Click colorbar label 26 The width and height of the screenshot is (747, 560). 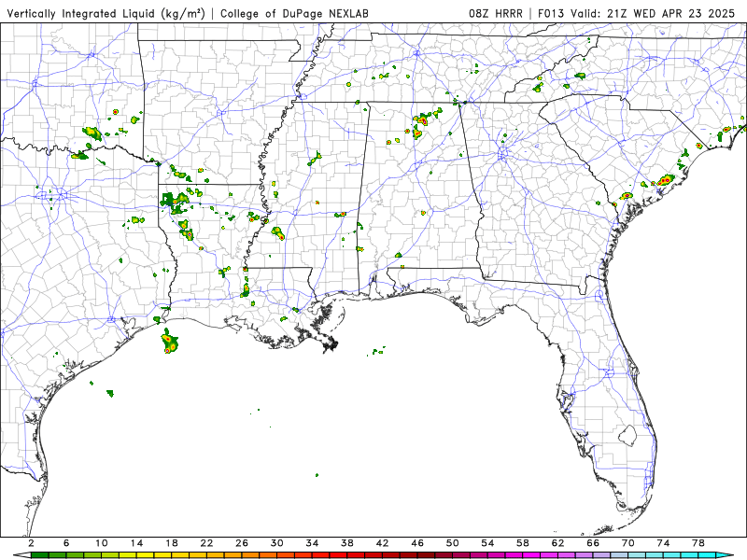pos(242,543)
